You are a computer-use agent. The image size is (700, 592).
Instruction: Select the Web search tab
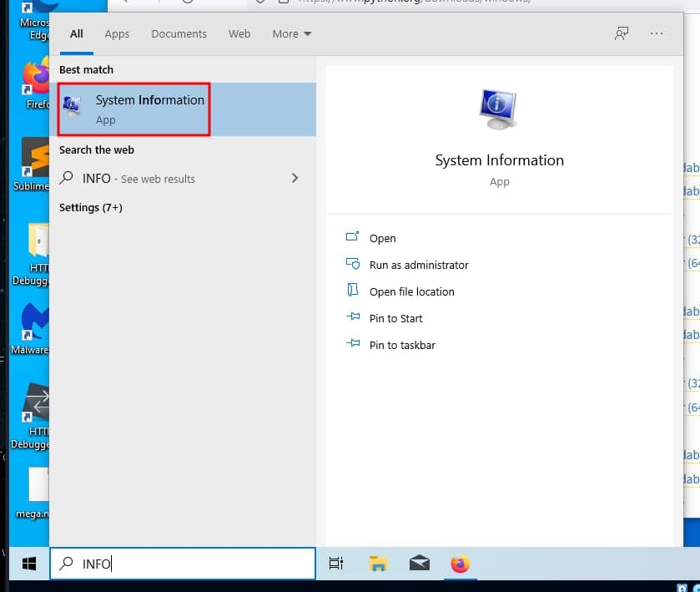click(239, 34)
